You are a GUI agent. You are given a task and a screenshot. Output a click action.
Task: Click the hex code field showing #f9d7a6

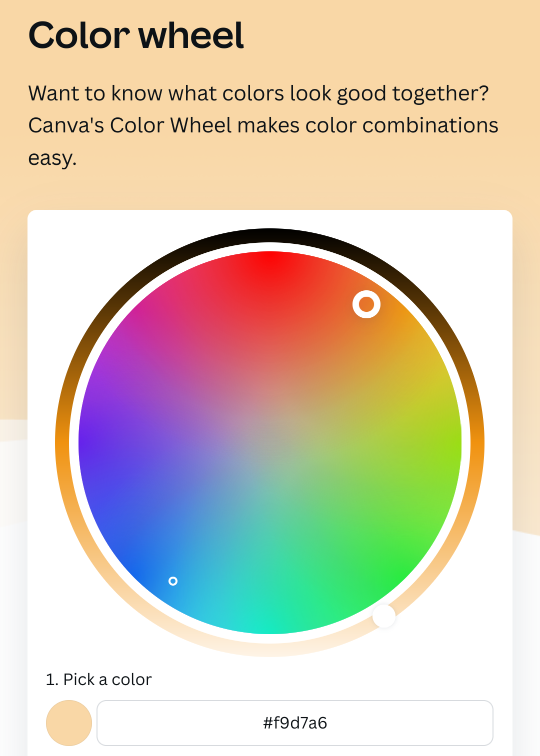295,723
